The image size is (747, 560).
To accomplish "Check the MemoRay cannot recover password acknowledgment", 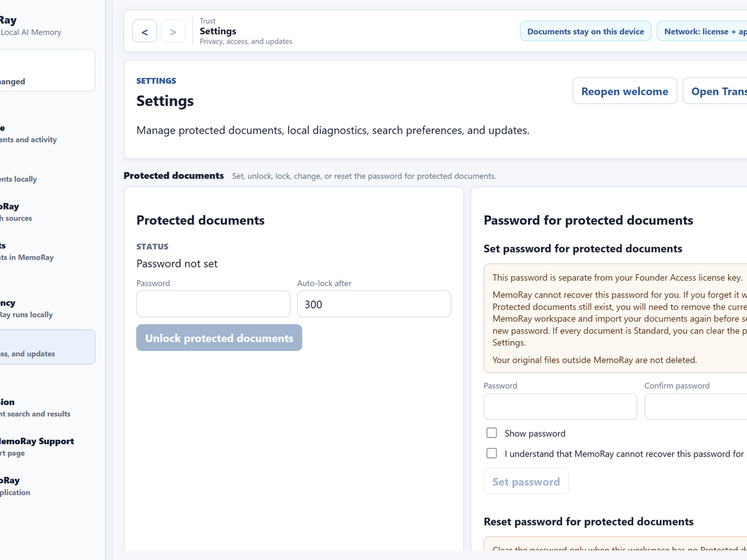I will [x=492, y=454].
